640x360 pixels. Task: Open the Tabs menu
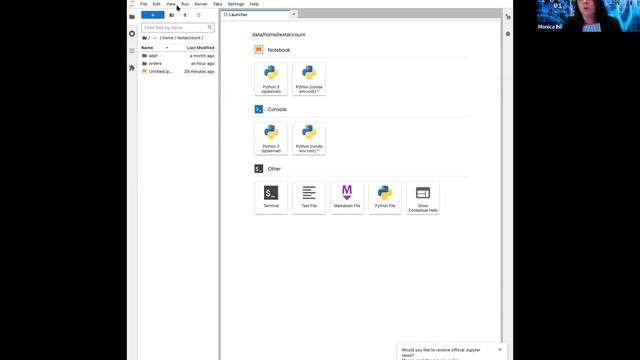(x=218, y=4)
